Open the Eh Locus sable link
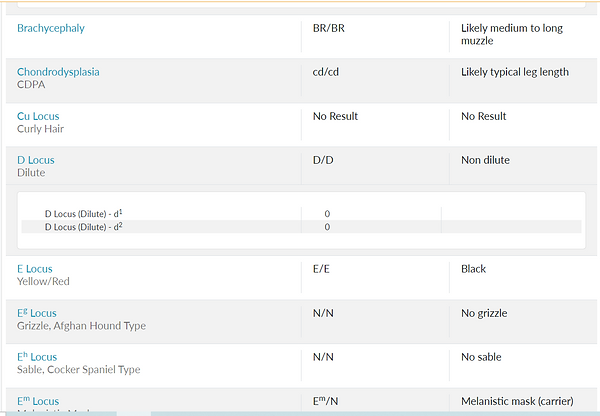This screenshot has height=416, width=600. pos(37,357)
